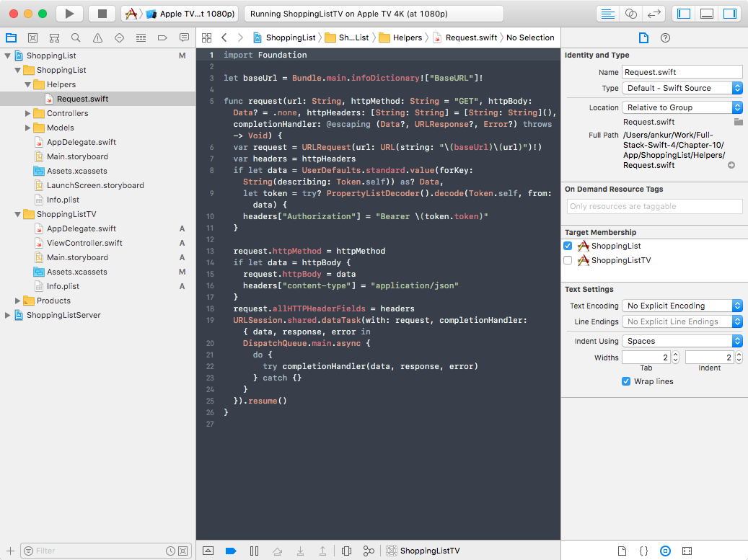Open the Breakpoint navigator
The height and width of the screenshot is (560, 748).
click(x=162, y=37)
